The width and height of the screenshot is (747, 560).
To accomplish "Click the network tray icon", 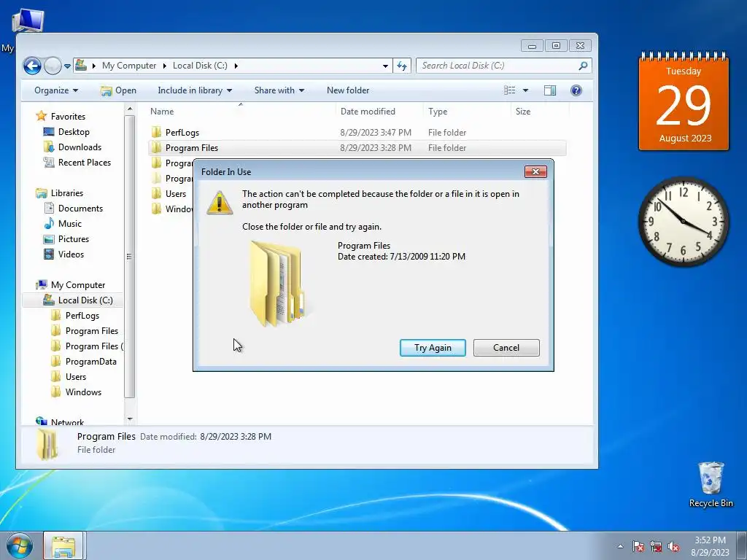I will click(x=656, y=546).
